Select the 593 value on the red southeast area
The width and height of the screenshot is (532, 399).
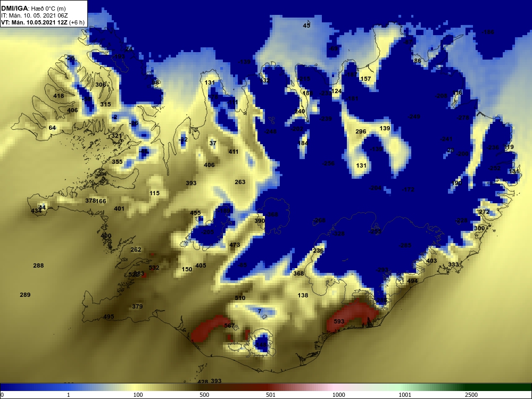pyautogui.click(x=339, y=321)
